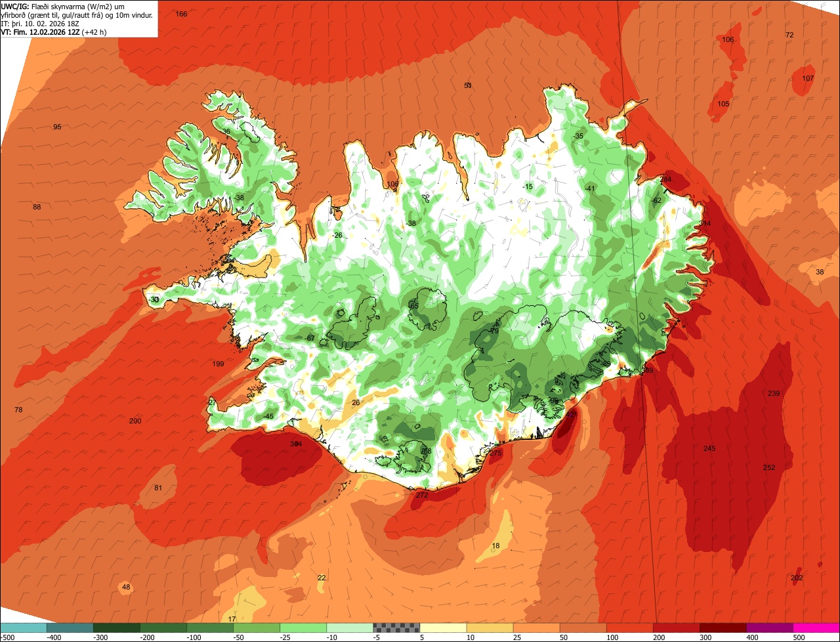Click the '81' value on the map
The image size is (840, 642).
click(x=158, y=488)
